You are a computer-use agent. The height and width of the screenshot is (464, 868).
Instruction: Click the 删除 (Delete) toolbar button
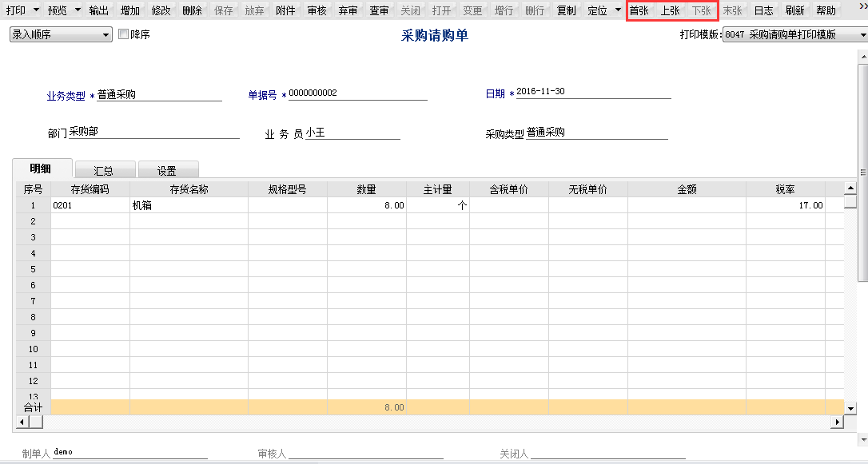[192, 10]
